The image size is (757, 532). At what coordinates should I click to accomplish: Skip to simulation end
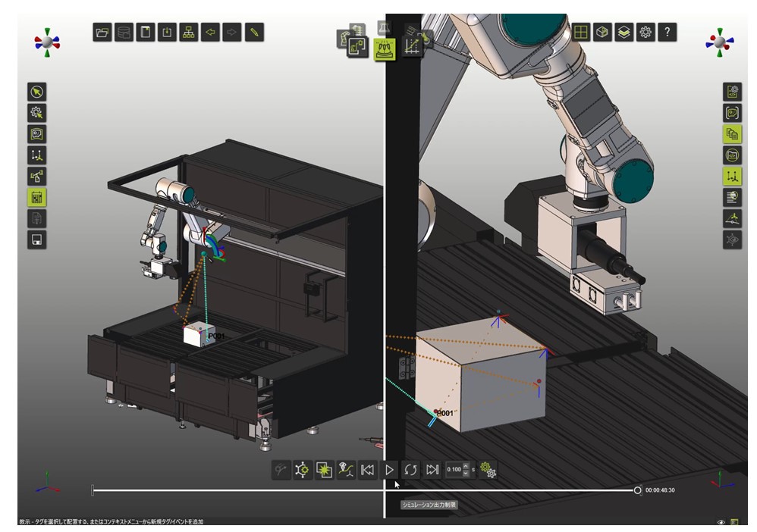(432, 469)
